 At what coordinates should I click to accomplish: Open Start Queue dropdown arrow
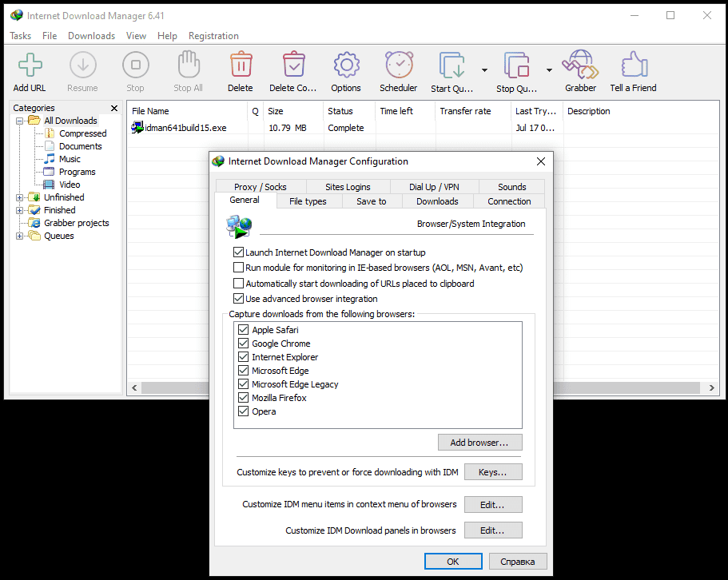click(x=485, y=70)
